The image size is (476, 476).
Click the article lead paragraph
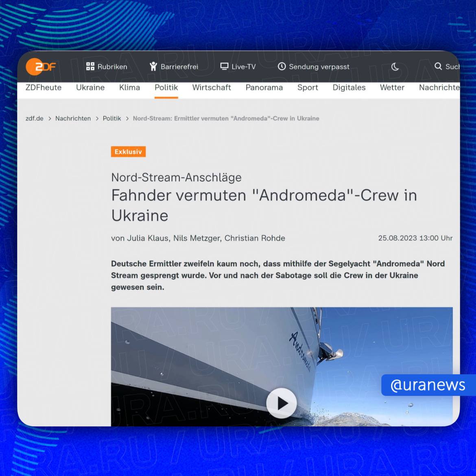pos(278,275)
